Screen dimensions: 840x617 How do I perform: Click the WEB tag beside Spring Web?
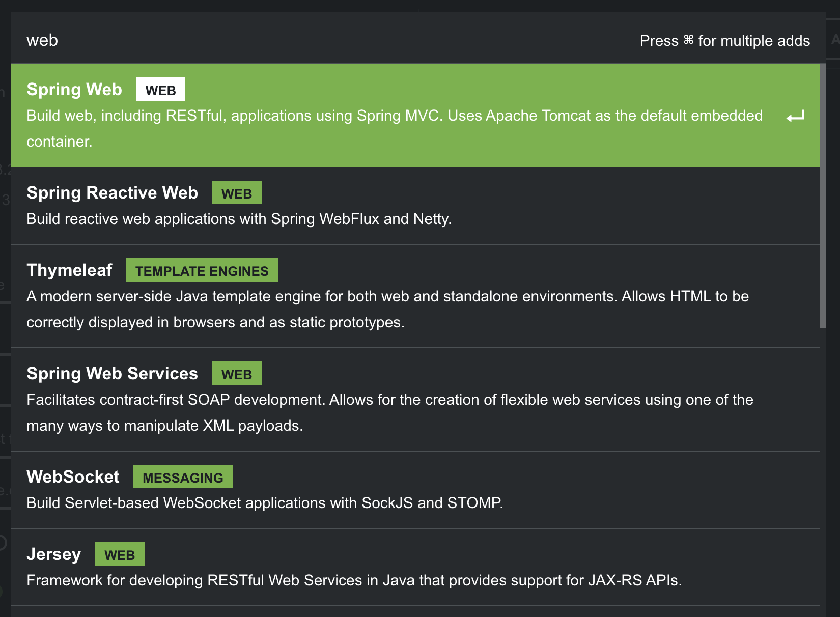tap(160, 90)
